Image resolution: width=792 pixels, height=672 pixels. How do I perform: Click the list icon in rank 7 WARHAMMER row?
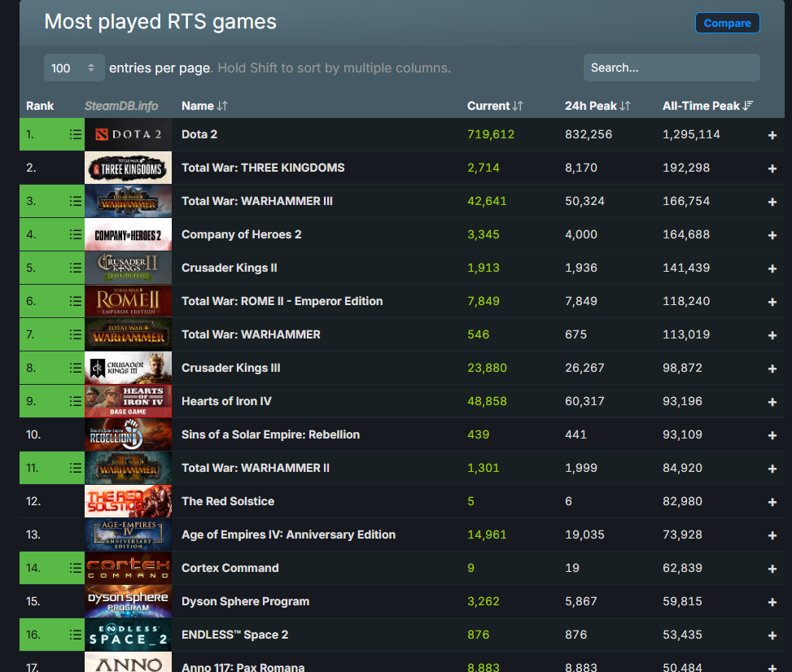tap(75, 334)
